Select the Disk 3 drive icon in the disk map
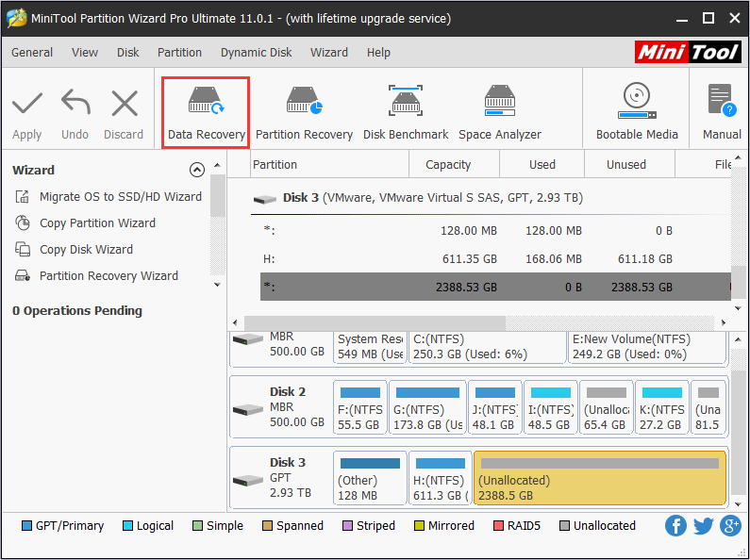Image resolution: width=750 pixels, height=560 pixels. 248,480
